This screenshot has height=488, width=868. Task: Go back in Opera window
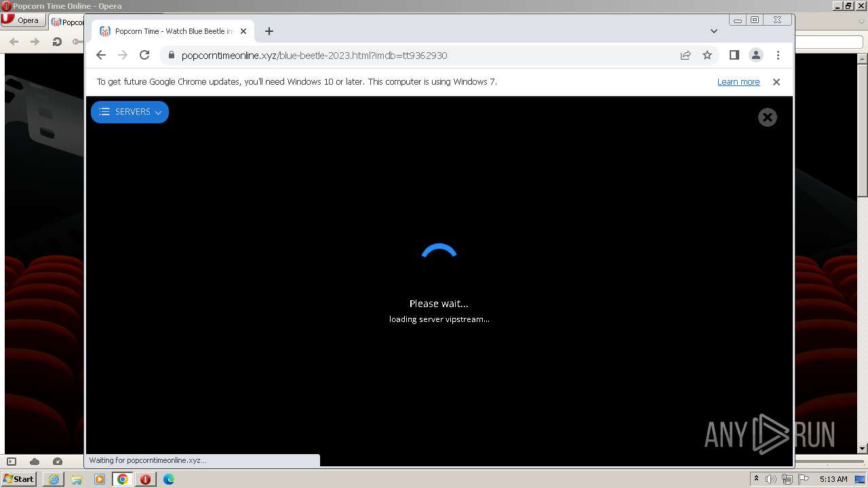click(14, 41)
